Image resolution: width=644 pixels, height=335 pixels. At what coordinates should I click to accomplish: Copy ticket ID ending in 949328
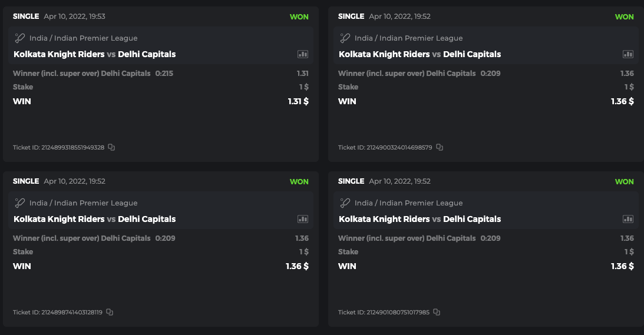pos(111,147)
